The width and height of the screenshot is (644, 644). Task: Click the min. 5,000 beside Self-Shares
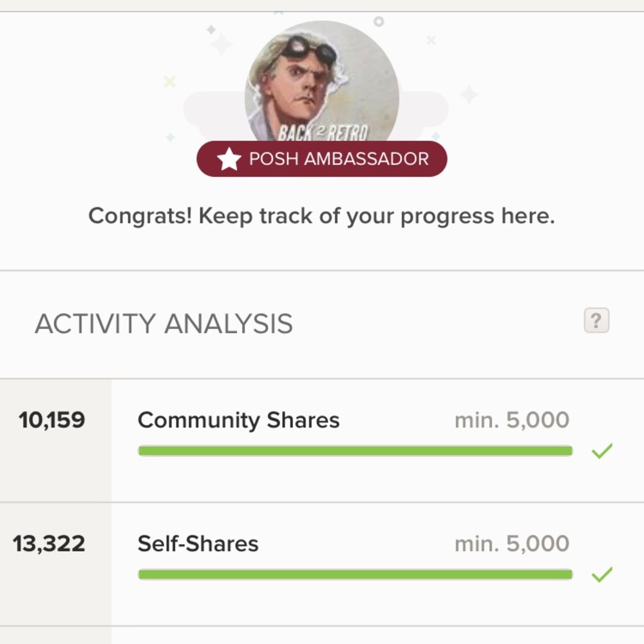[x=512, y=544]
